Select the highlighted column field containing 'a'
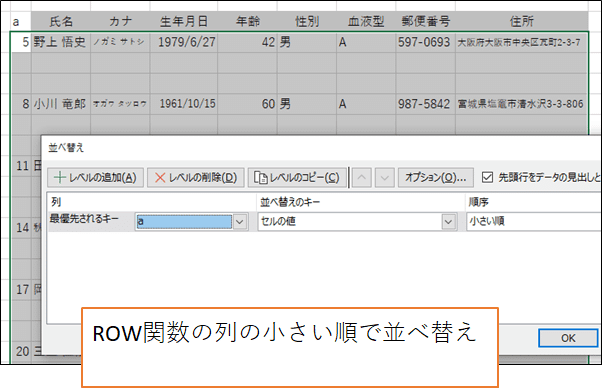 click(x=184, y=221)
